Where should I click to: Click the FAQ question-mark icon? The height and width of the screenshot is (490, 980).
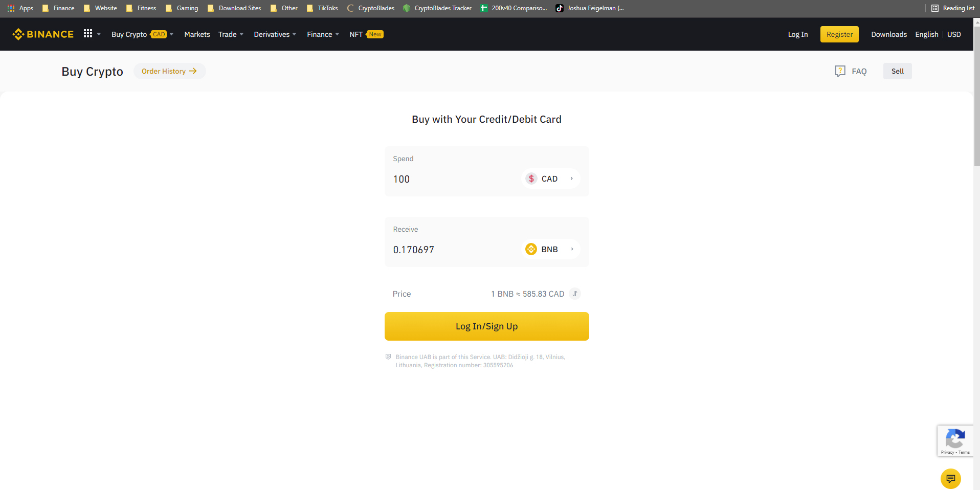coord(840,71)
